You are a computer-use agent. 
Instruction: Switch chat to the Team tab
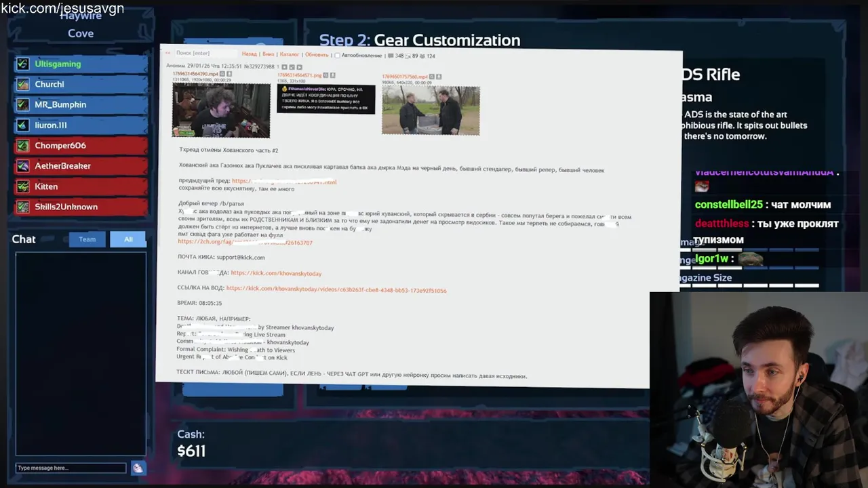pos(87,239)
